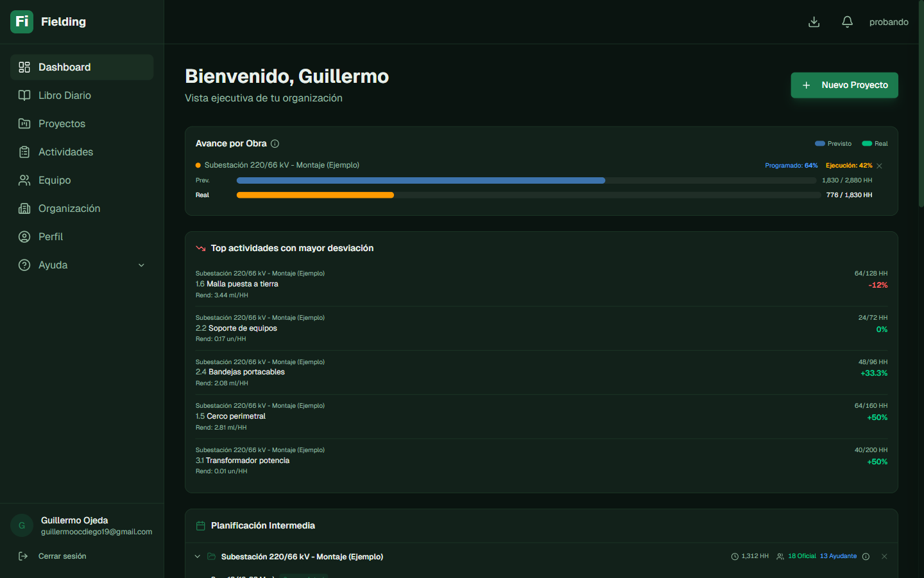Open the probando organization menu
This screenshot has height=578, width=924.
tap(888, 22)
